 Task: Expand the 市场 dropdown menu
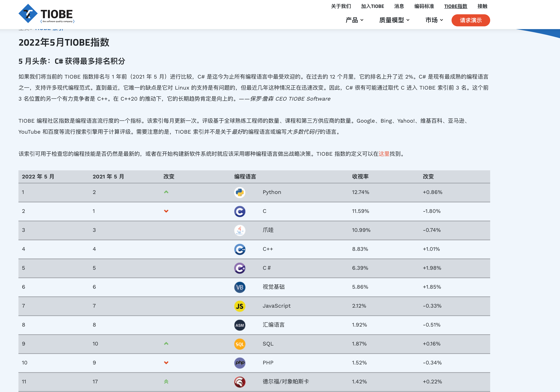(x=434, y=20)
